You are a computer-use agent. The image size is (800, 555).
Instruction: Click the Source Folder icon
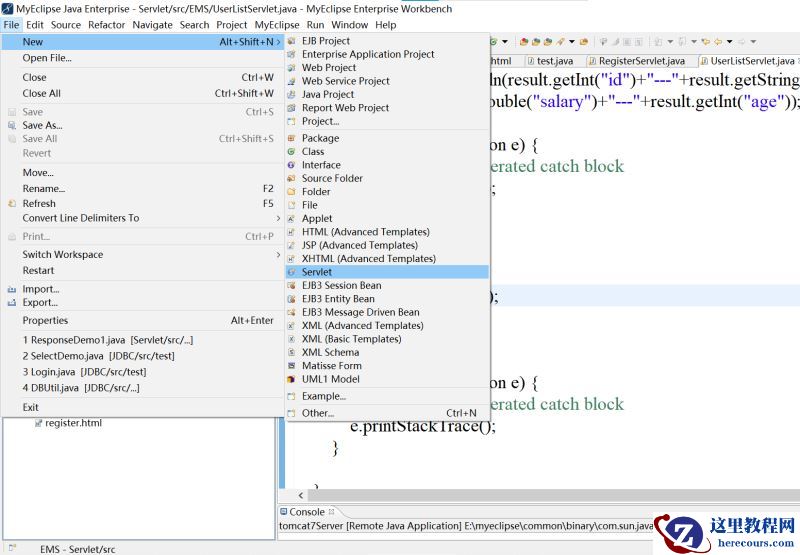coord(291,178)
